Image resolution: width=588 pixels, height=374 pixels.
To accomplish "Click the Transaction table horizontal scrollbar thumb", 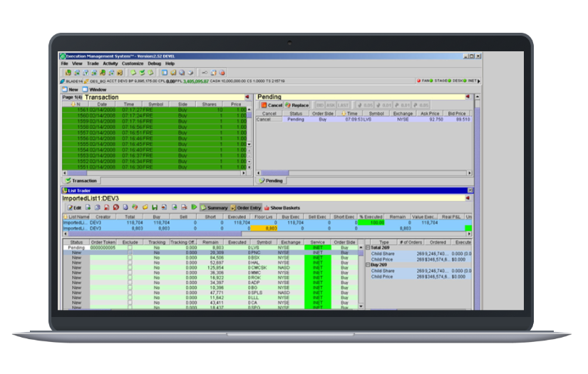I will pos(77,173).
